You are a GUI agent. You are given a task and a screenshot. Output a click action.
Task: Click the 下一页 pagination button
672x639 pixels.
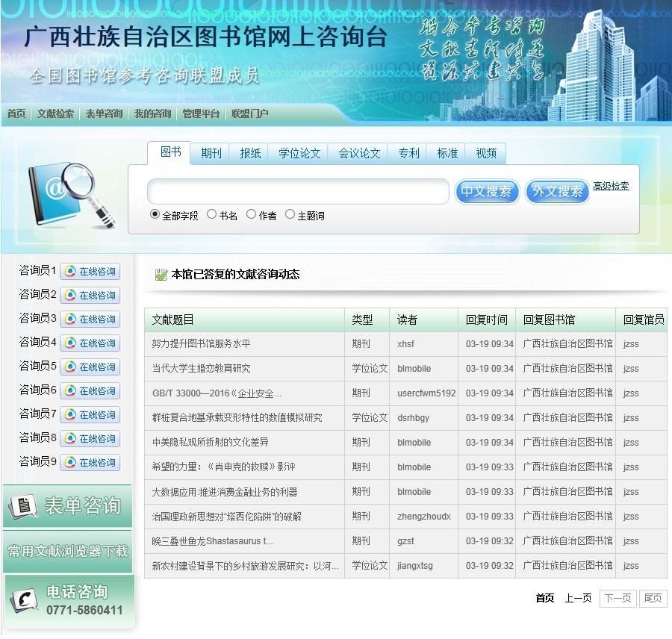coord(617,598)
